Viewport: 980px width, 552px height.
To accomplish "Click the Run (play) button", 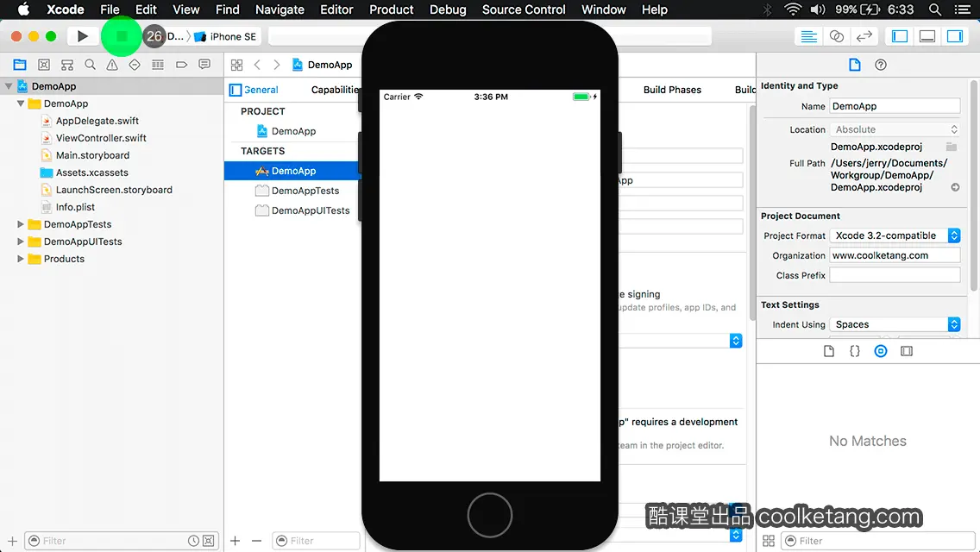I will [x=83, y=36].
